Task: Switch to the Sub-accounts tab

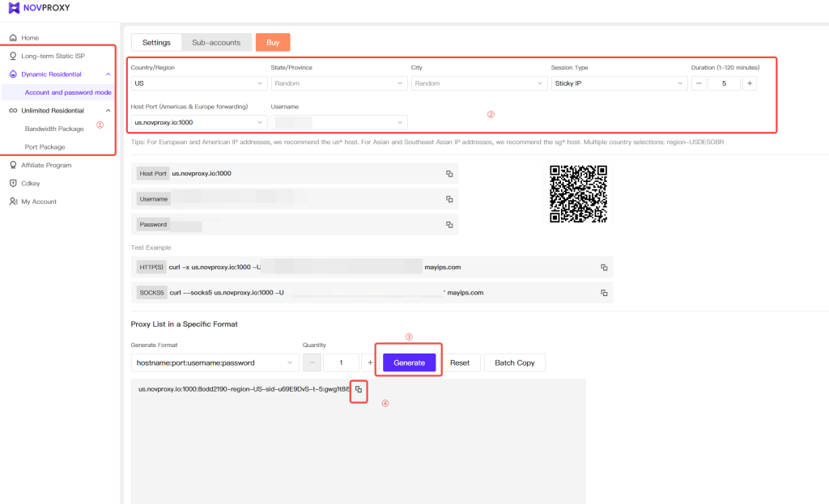Action: coord(216,43)
